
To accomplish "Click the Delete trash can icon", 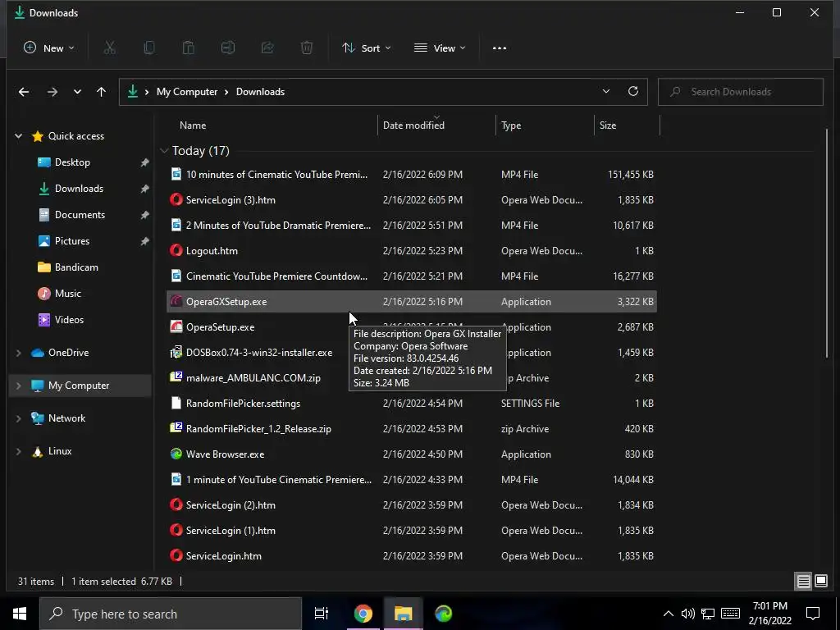I will pos(307,48).
